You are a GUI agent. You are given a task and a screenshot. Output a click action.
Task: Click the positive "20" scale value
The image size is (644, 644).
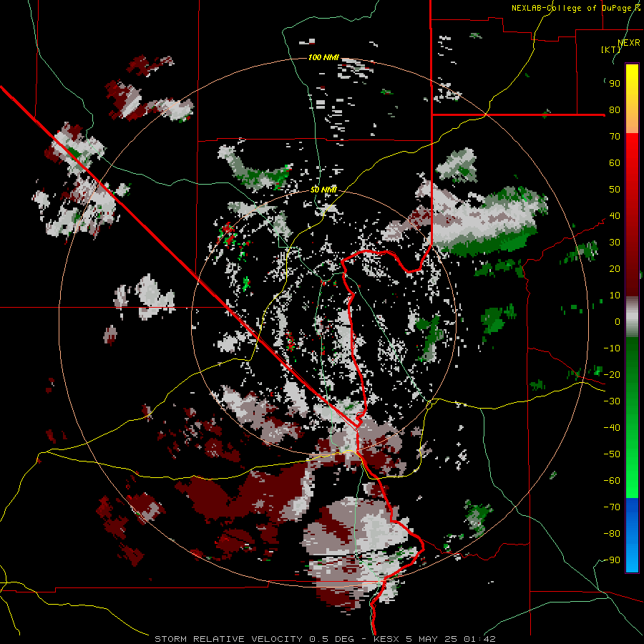615,268
